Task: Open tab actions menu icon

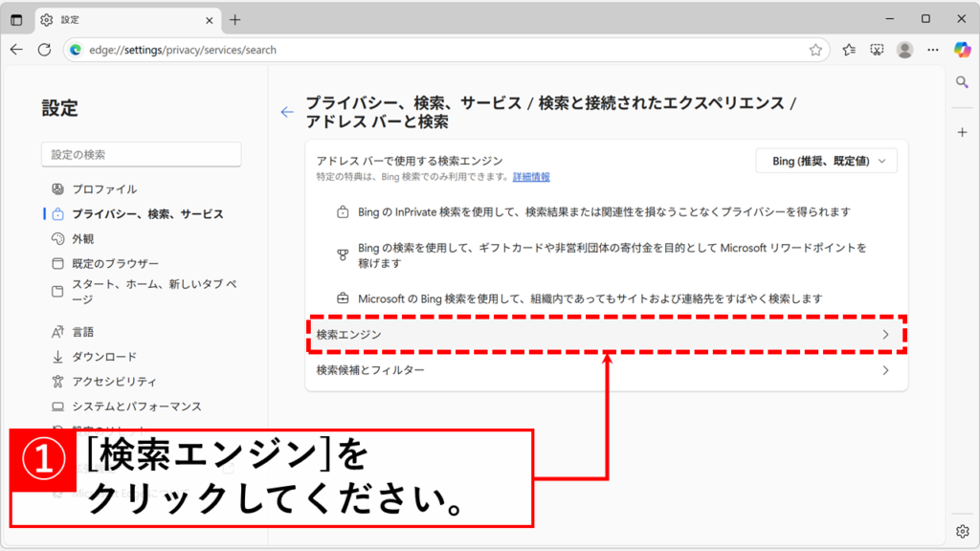Action: [x=17, y=20]
